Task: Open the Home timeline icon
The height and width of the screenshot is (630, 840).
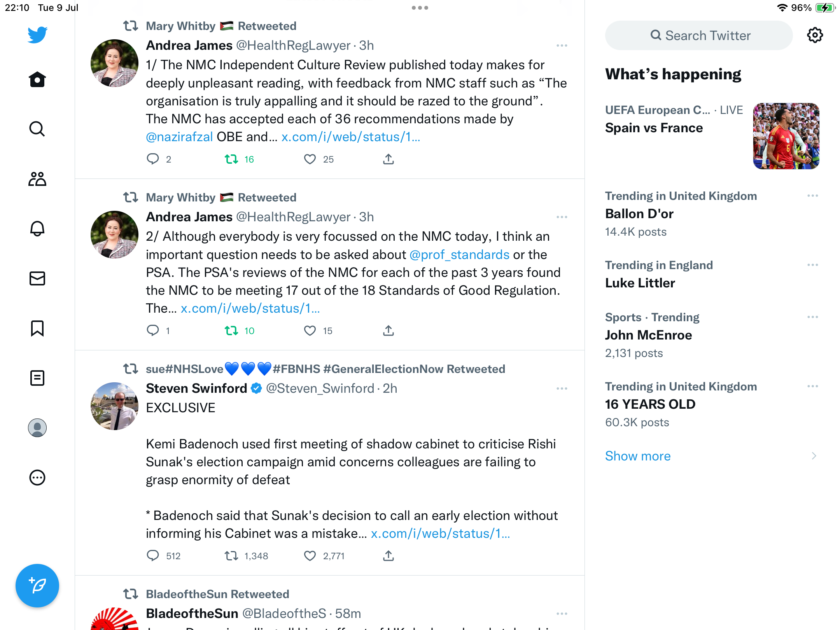Action: coord(37,80)
